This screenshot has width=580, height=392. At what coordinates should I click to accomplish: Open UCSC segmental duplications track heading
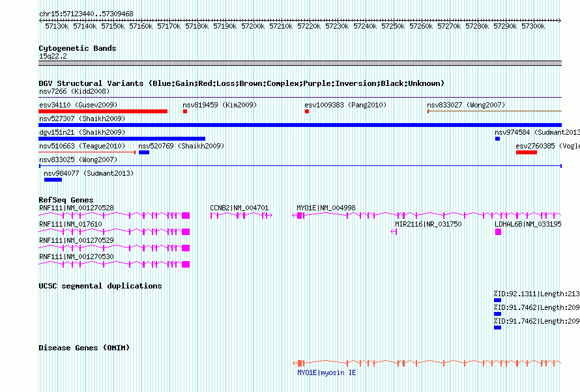100,286
